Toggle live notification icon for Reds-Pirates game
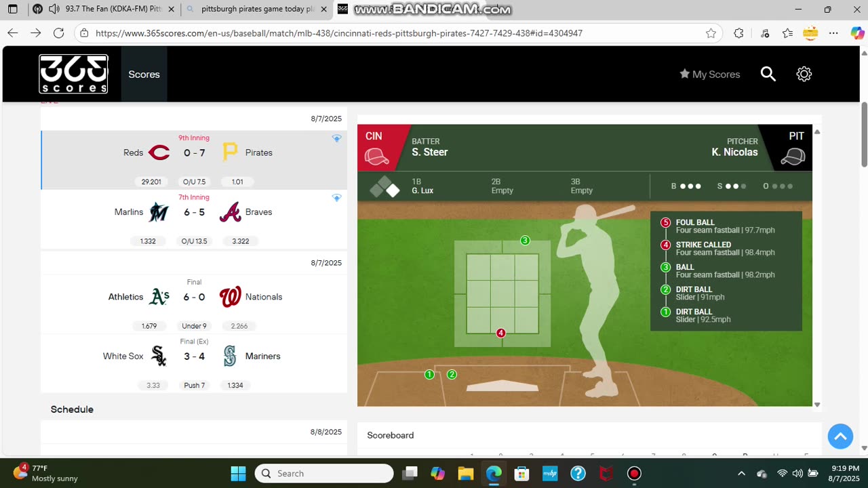The width and height of the screenshot is (868, 488). [x=336, y=138]
